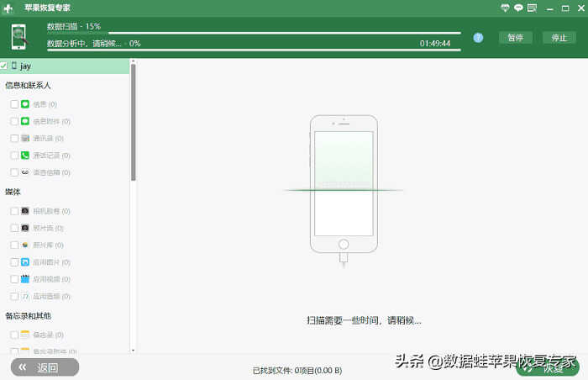Toggle the jay device checkbox
This screenshot has width=588, height=380.
point(4,66)
